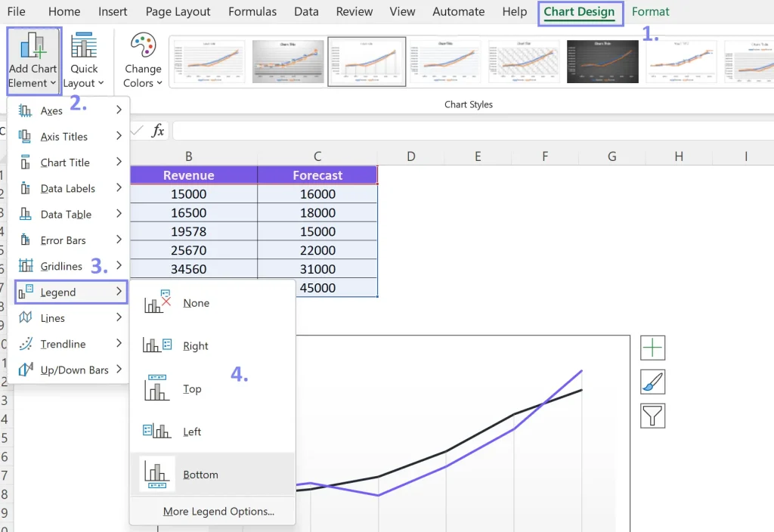Image resolution: width=774 pixels, height=532 pixels.
Task: Select the Forecast header cell
Action: click(317, 175)
